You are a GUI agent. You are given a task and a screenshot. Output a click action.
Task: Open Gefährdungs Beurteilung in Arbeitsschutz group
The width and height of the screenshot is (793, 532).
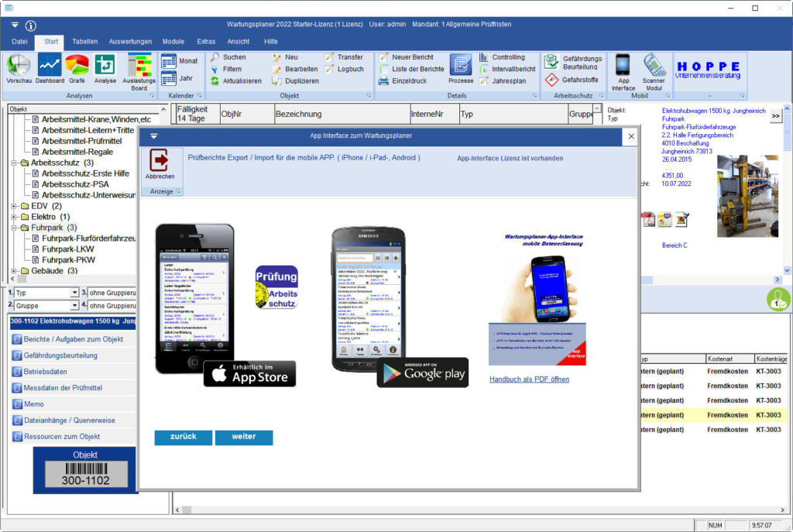573,62
